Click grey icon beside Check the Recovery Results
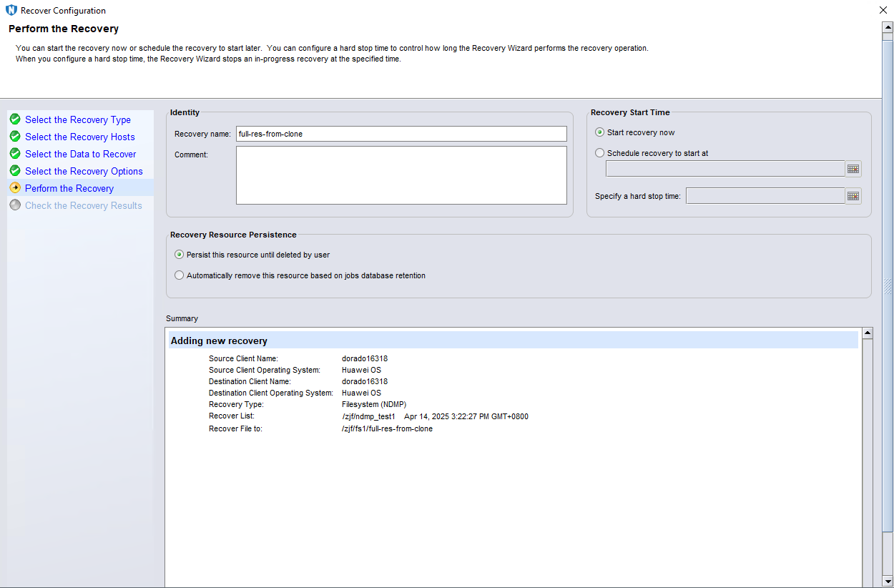Screen dimensions: 894x588 click(x=15, y=205)
